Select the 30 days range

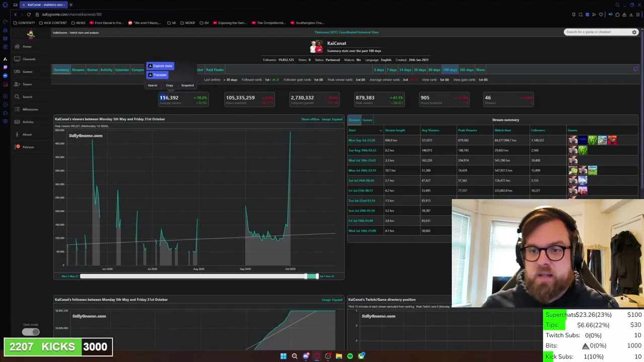pos(420,70)
